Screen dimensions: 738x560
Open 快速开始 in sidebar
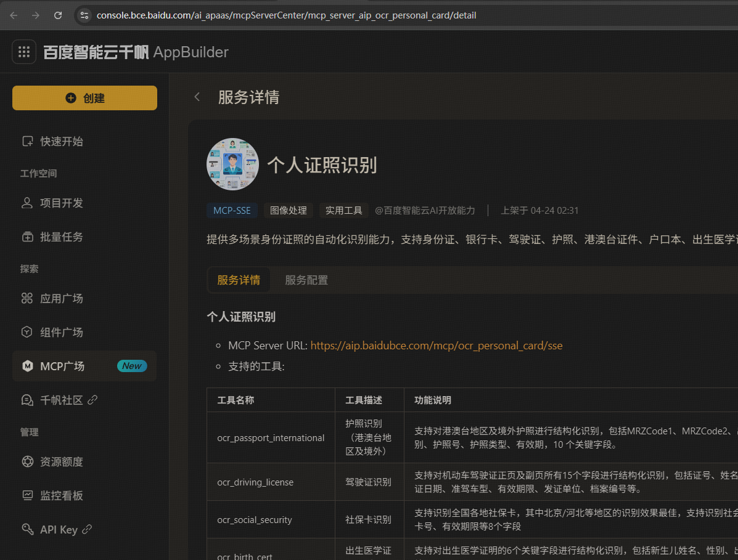point(84,141)
